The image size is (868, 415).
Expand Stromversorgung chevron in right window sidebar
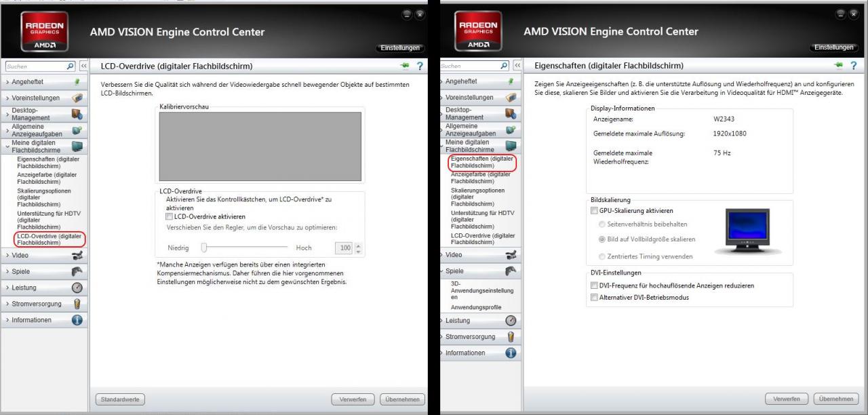[x=441, y=336]
